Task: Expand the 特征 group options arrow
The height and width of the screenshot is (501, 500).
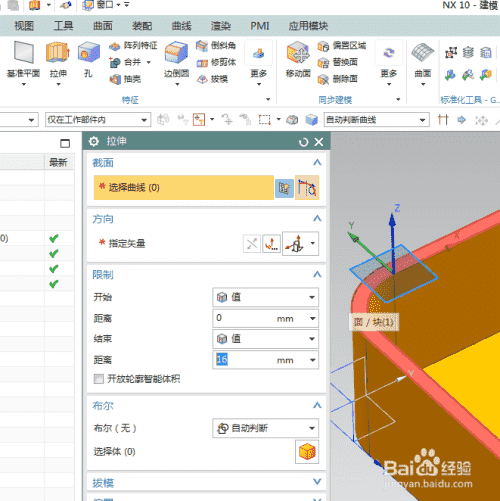Action: pyautogui.click(x=268, y=99)
